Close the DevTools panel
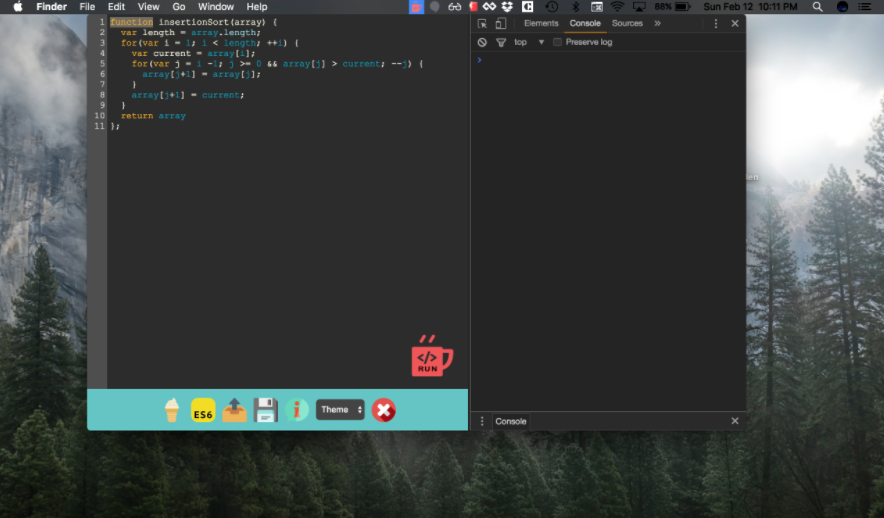This screenshot has width=884, height=518. point(735,24)
